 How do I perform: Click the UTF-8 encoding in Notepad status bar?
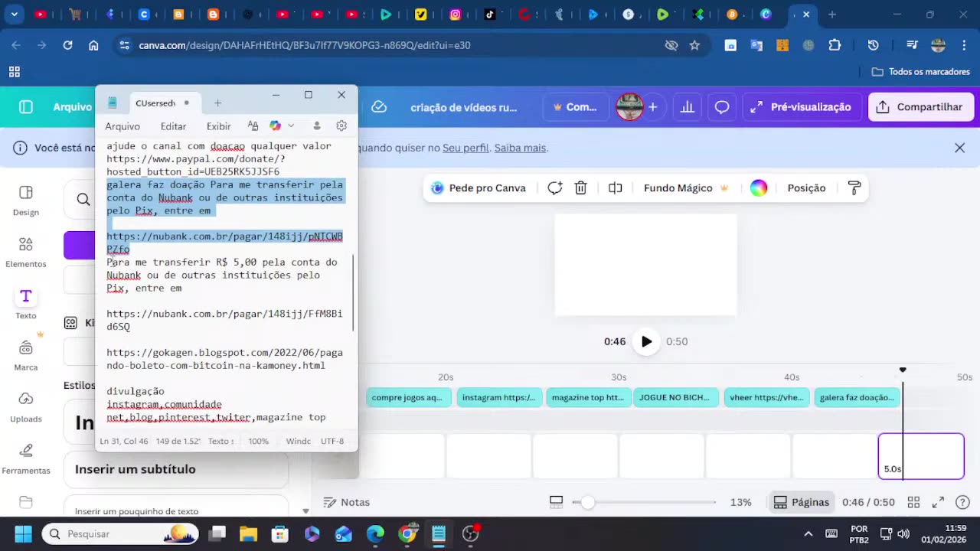coord(332,441)
